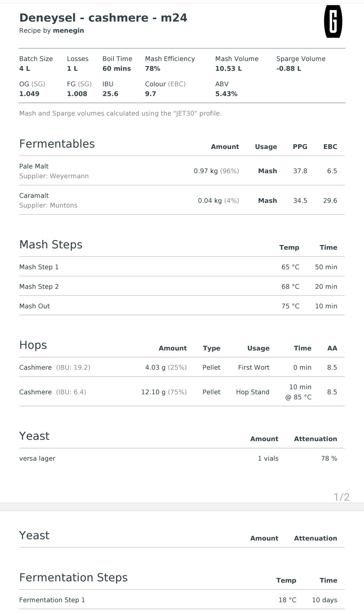Select the versa lager yeast row
The image size is (364, 614).
pyautogui.click(x=182, y=458)
